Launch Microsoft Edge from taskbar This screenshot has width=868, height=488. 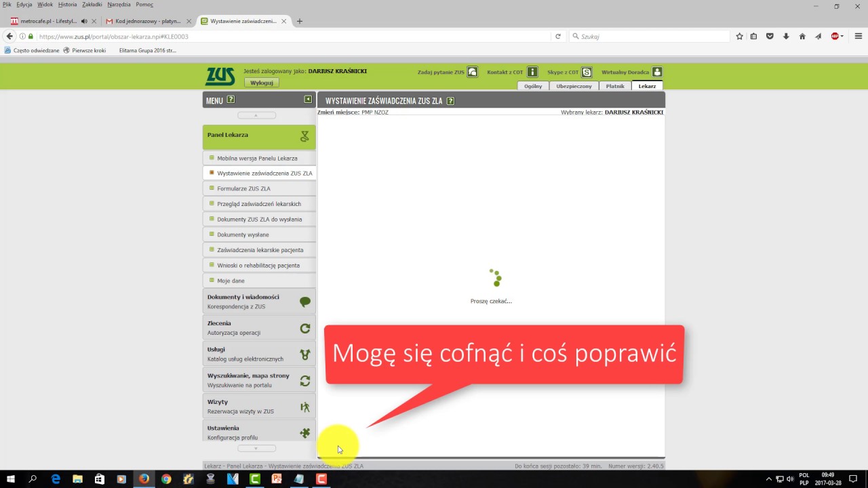(x=56, y=479)
